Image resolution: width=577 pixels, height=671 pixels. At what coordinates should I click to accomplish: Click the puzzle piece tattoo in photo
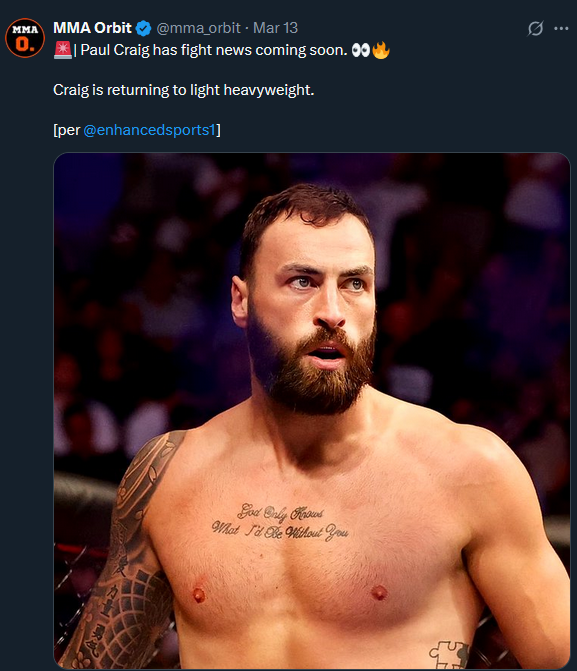point(449,655)
